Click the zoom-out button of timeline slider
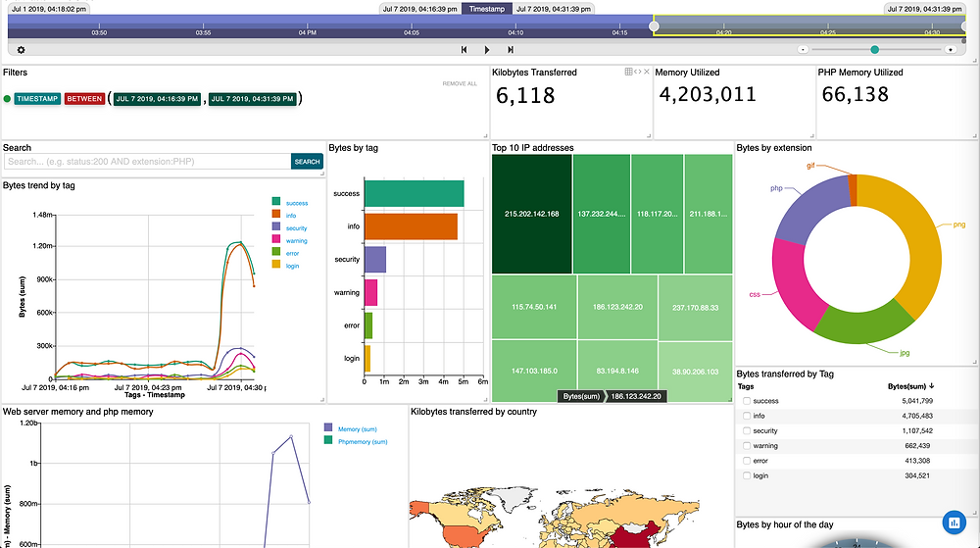Screen dimensions: 980x548 click(x=804, y=49)
